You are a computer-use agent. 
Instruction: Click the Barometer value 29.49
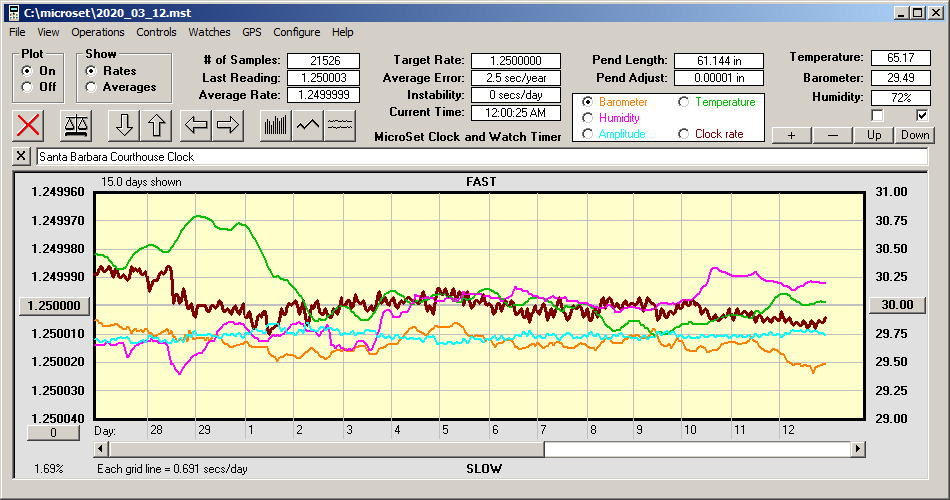(x=900, y=78)
